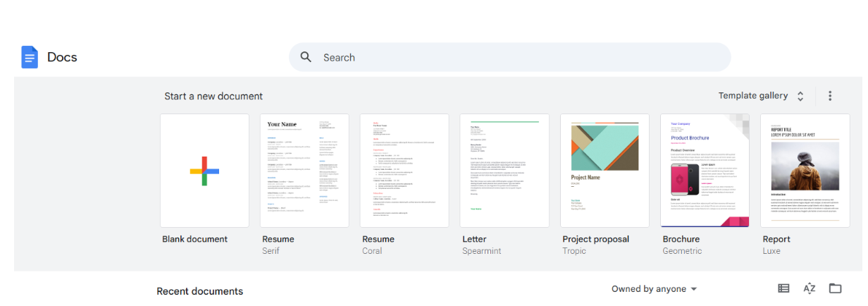Click the Google Docs logo icon
Viewport: 868px width, 306px height.
pyautogui.click(x=30, y=57)
